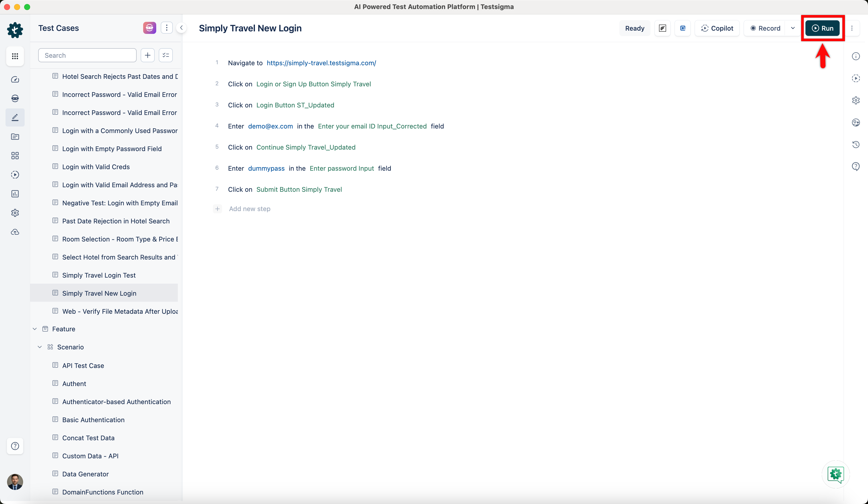Open the folder-style test data sidebar icon
The image size is (868, 504).
(x=15, y=137)
